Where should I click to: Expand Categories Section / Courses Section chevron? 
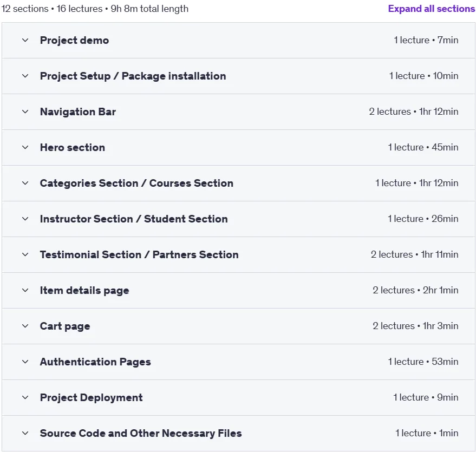[25, 183]
